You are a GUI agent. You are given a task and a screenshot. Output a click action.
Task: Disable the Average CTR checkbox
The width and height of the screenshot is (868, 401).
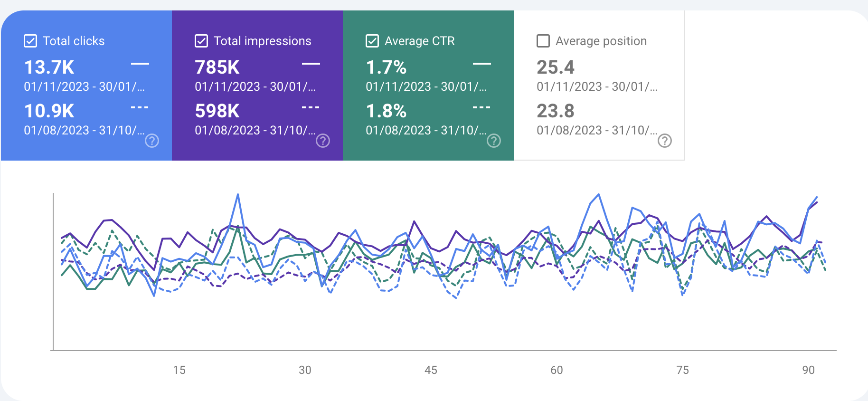pos(372,41)
